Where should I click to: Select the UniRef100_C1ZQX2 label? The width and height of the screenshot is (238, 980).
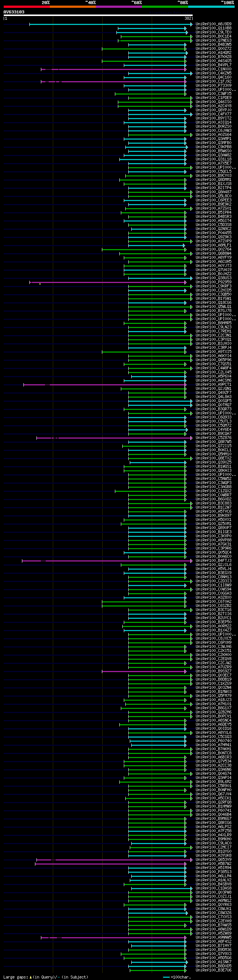pyautogui.click(x=213, y=491)
